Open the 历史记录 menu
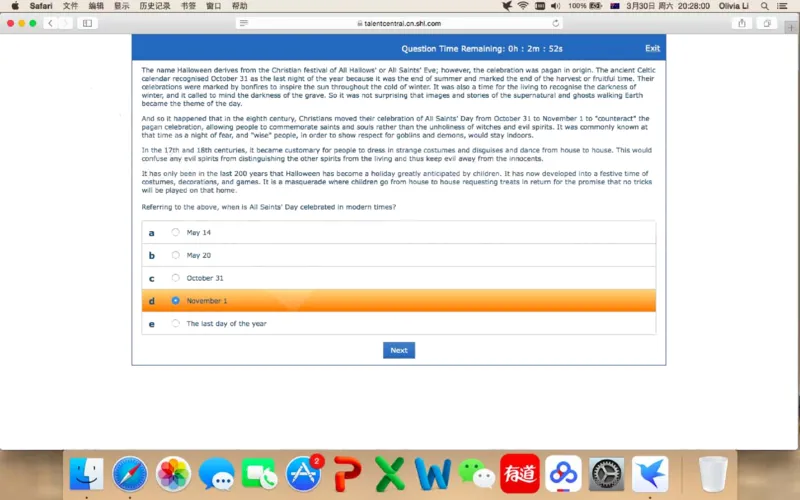The height and width of the screenshot is (500, 800). (x=154, y=6)
